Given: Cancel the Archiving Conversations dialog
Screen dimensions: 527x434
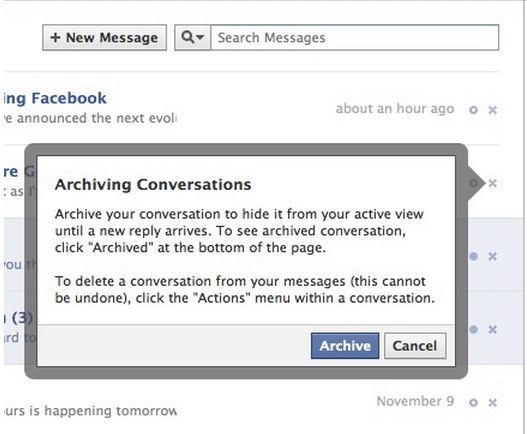Looking at the screenshot, I should pos(415,346).
